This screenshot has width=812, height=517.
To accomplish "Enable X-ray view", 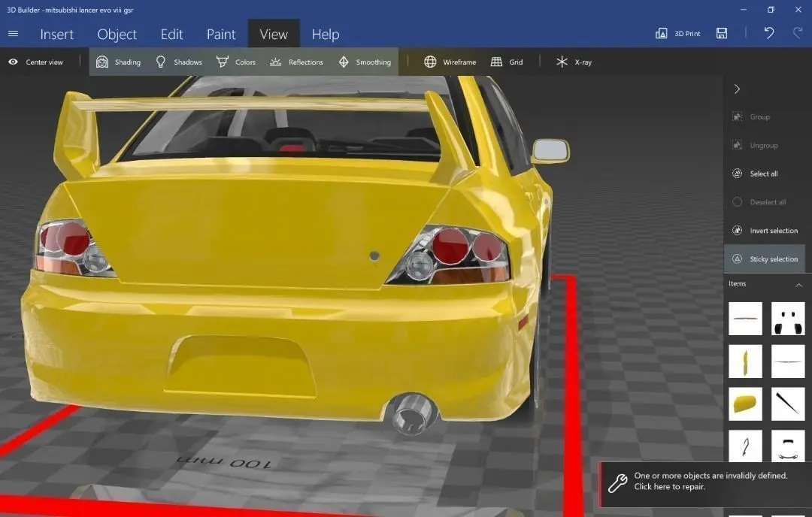I will click(574, 62).
